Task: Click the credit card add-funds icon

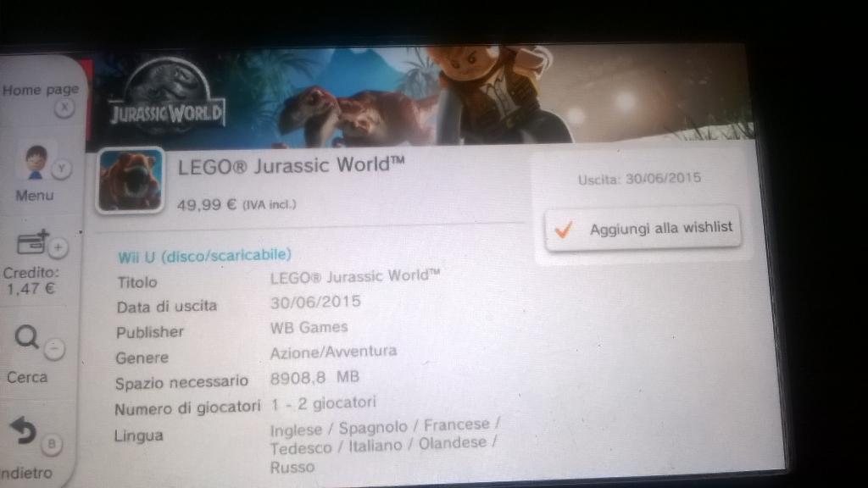Action: (x=31, y=245)
